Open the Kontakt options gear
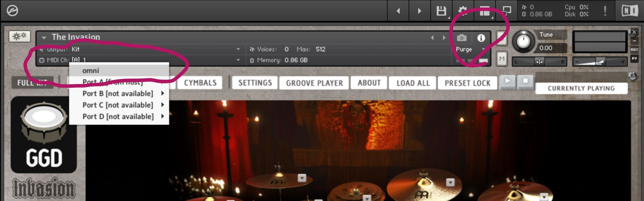This screenshot has width=644, height=201. click(463, 11)
